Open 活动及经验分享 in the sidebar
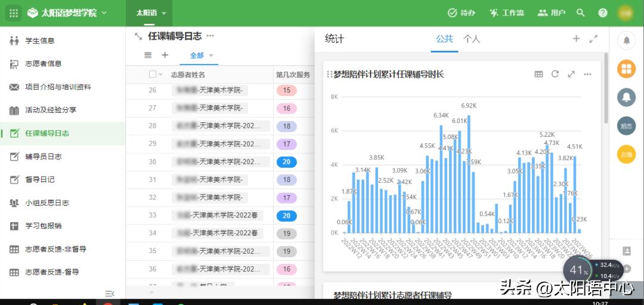The image size is (644, 305). (x=63, y=110)
